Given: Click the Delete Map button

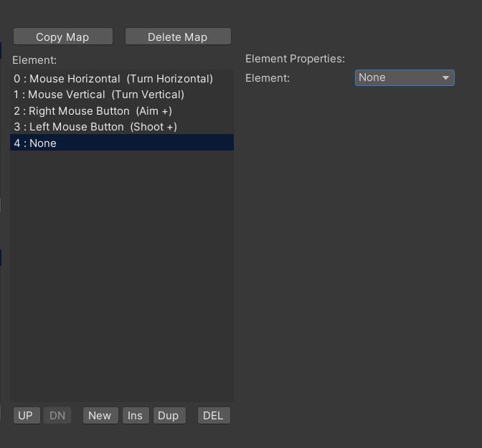Looking at the screenshot, I should point(178,37).
